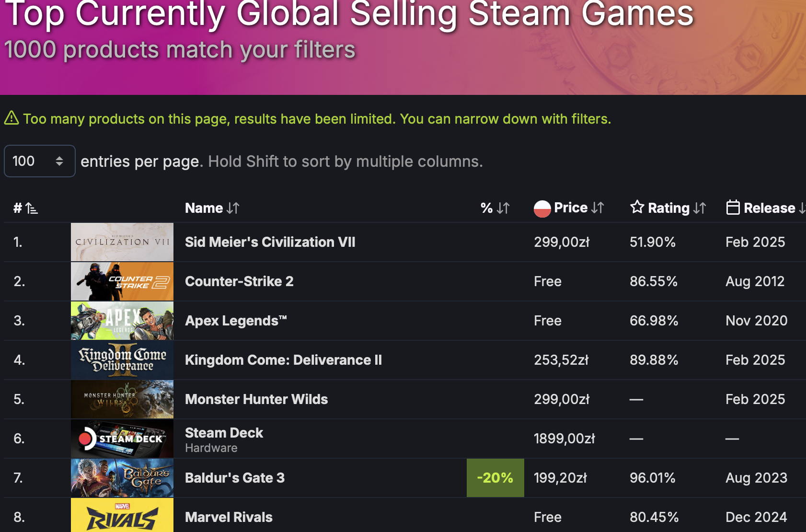The width and height of the screenshot is (806, 532).
Task: Click sort arrows beside Rating header
Action: [700, 208]
